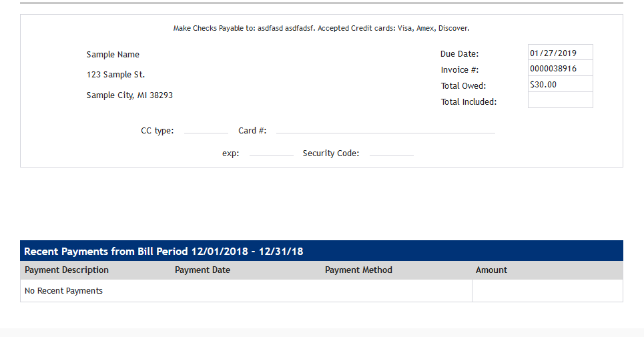This screenshot has height=337, width=644.
Task: Click the Payment Method column header
Action: [x=358, y=270]
